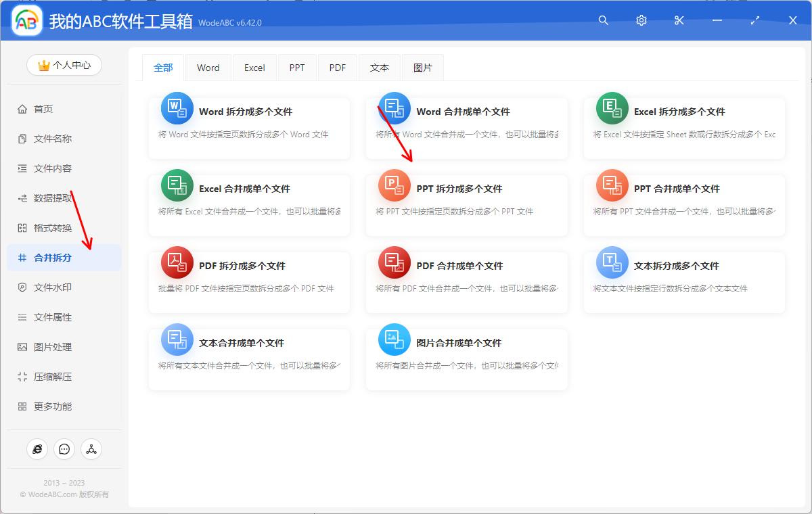
Task: Open the PDF 合并成单个文件 tool card
Action: coord(466,282)
